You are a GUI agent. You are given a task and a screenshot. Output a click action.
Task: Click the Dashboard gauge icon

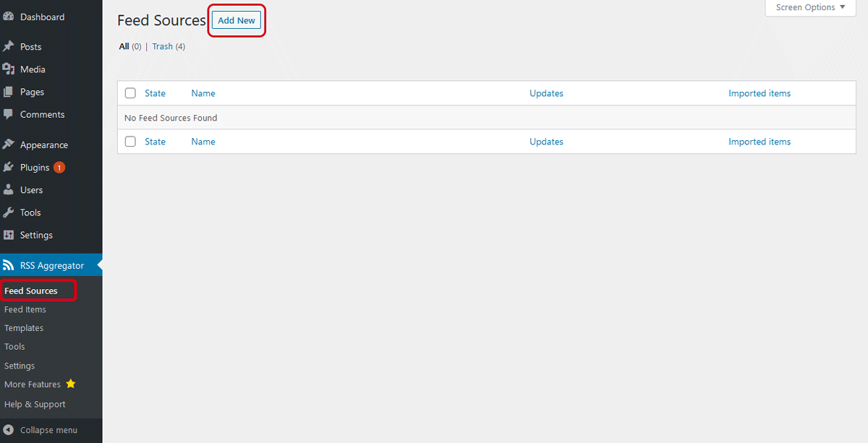coord(9,17)
